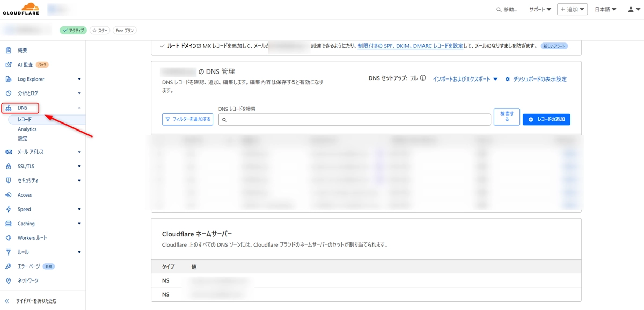Click the エラー ページ wrench icon
This screenshot has height=310, width=644.
[x=8, y=266]
